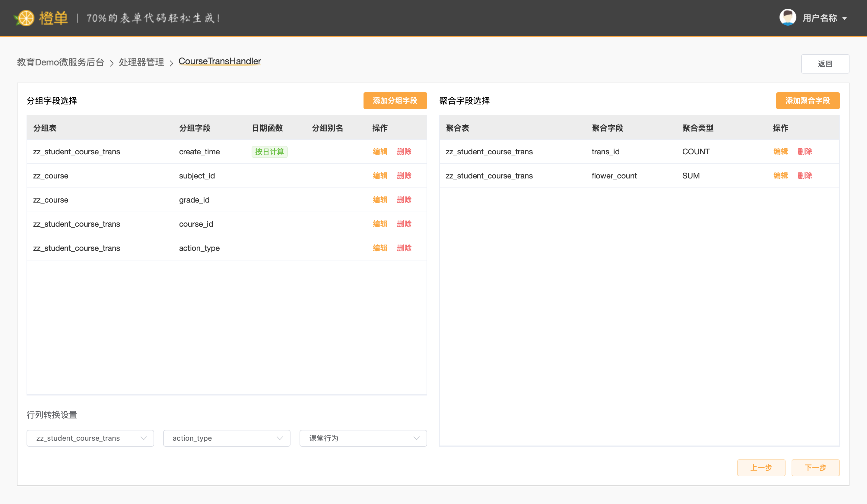Image resolution: width=867 pixels, height=504 pixels.
Task: Click the action_type cell in grouping table
Action: pyautogui.click(x=199, y=248)
